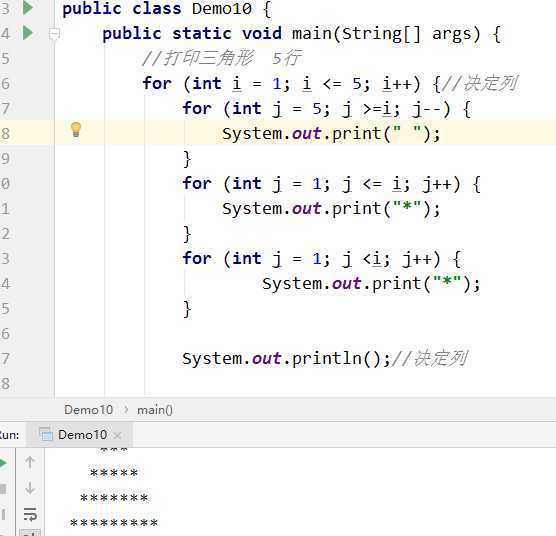Toggle scroll-to-end below the soft-wrap icon

pyautogui.click(x=30, y=533)
